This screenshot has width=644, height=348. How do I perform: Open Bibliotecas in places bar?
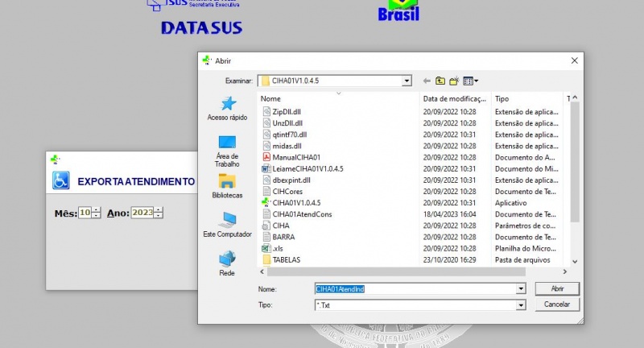point(227,185)
